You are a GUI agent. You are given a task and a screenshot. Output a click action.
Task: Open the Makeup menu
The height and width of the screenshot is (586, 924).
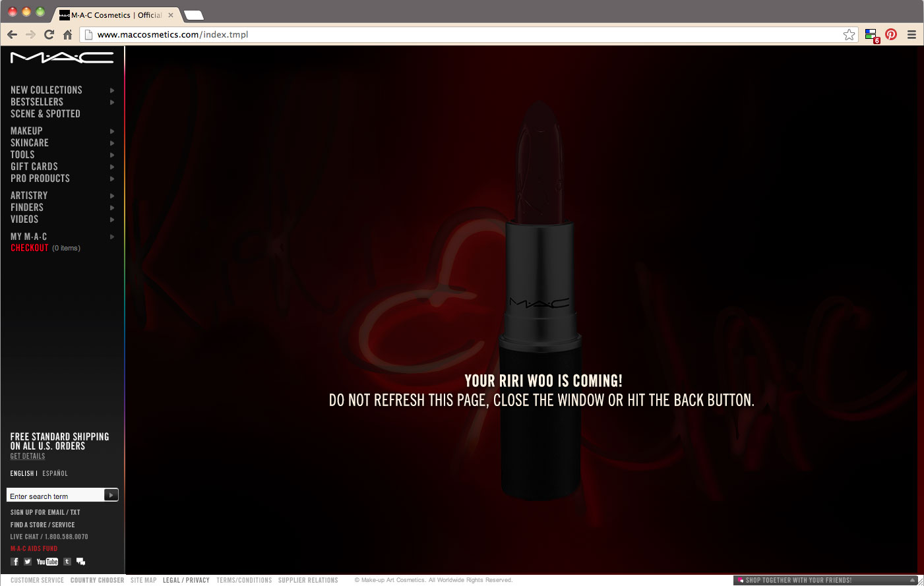[x=26, y=131]
